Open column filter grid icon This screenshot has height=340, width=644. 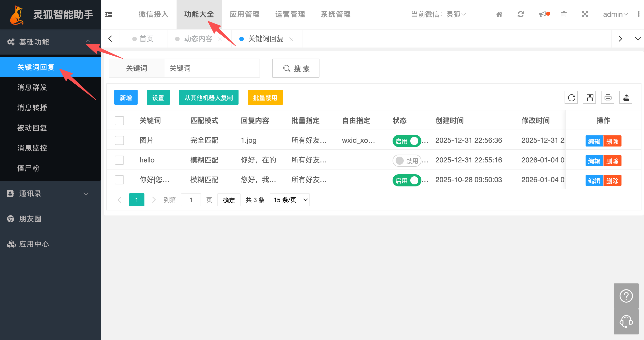[x=590, y=98]
